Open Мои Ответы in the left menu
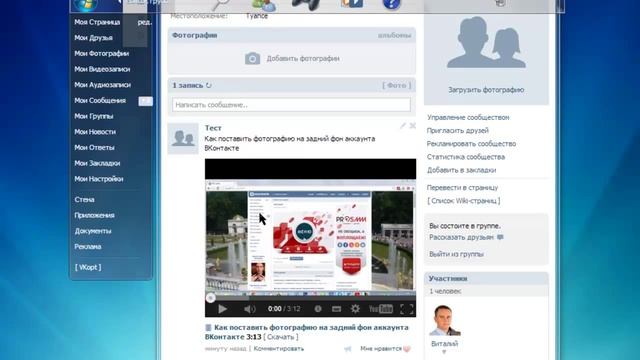The image size is (640, 360). [x=94, y=147]
